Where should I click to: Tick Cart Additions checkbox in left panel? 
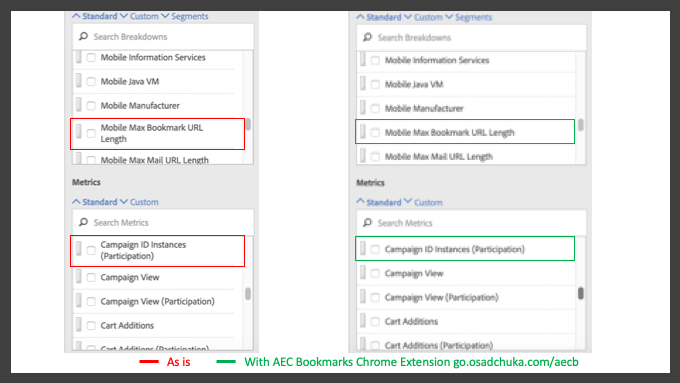[x=91, y=326]
